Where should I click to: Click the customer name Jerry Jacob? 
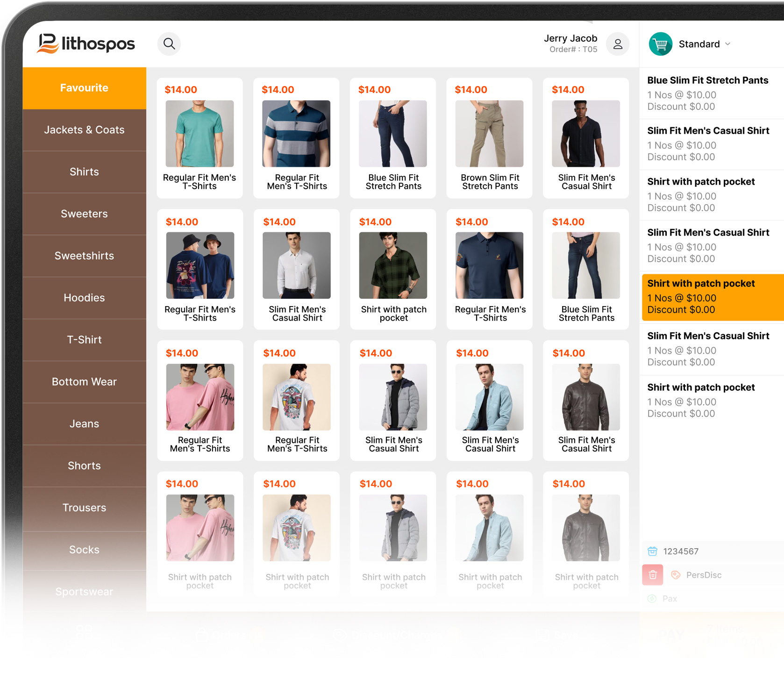570,38
